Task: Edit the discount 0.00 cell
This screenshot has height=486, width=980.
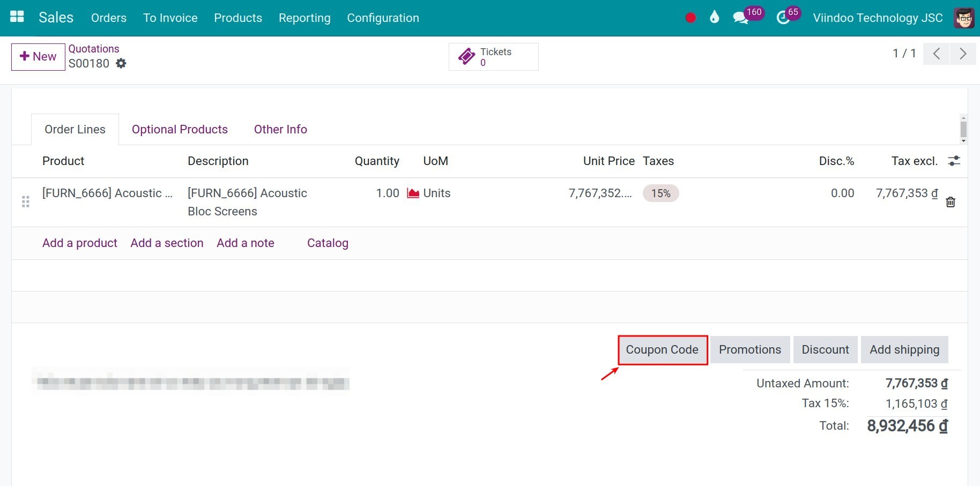Action: (x=842, y=193)
